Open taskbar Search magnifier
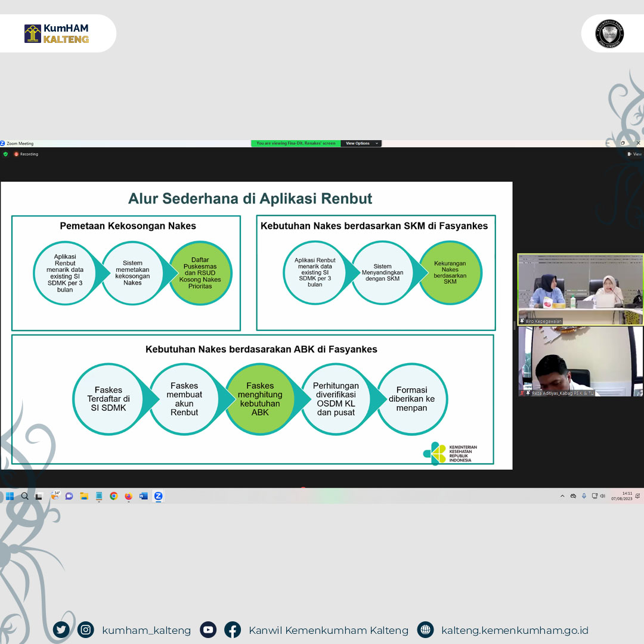The width and height of the screenshot is (644, 644). pos(25,496)
